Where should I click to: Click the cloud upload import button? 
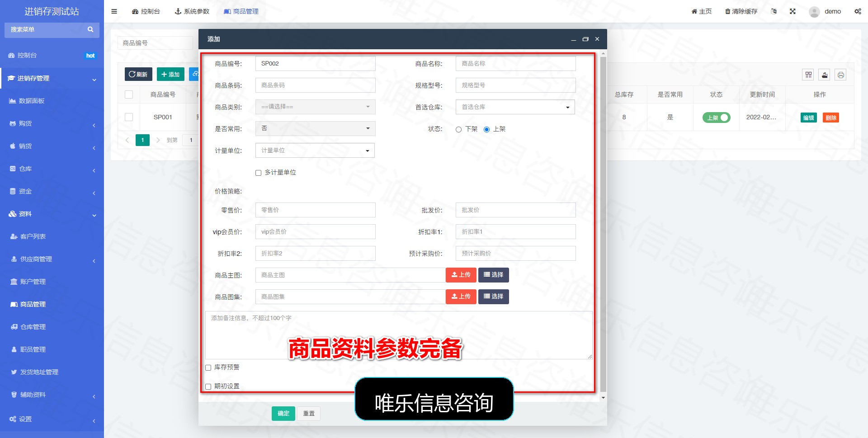coord(194,74)
